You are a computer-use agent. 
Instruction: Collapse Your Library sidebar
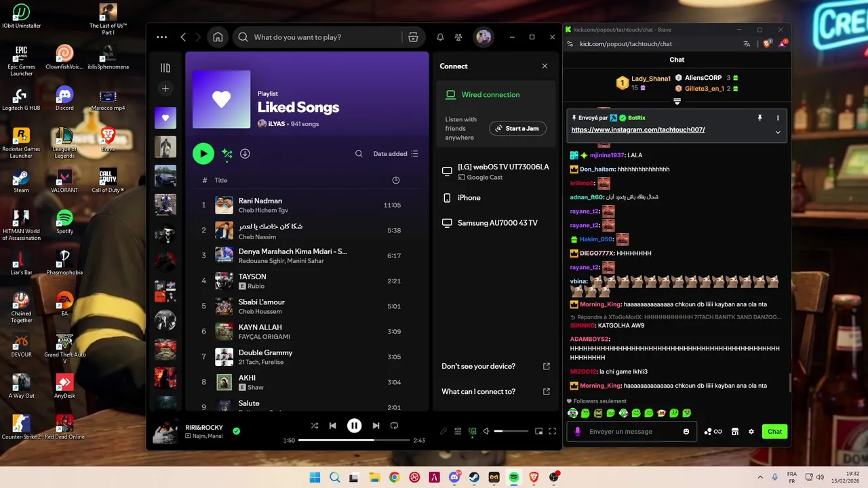click(165, 68)
